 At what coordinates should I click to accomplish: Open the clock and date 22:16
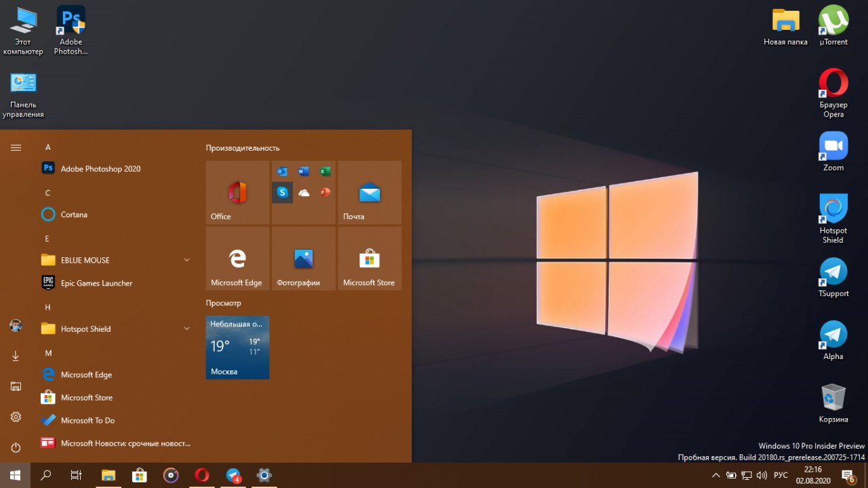coord(813,475)
